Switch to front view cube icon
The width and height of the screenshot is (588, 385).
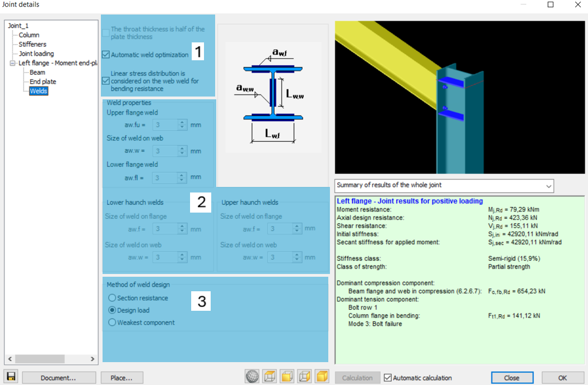click(x=287, y=377)
